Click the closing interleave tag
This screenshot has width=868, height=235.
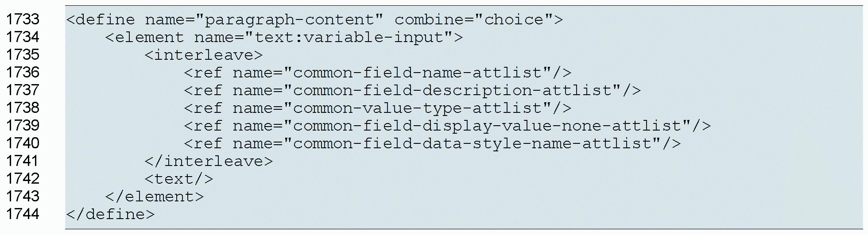(x=208, y=162)
